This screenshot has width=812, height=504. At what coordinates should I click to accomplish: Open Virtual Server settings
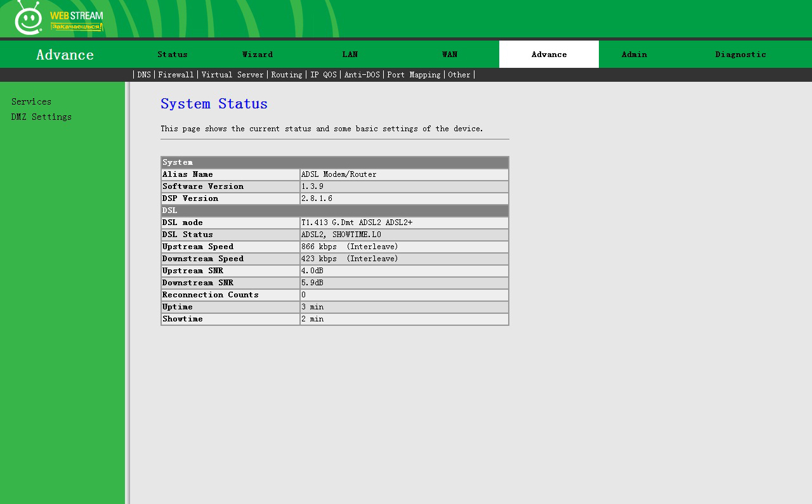point(232,75)
